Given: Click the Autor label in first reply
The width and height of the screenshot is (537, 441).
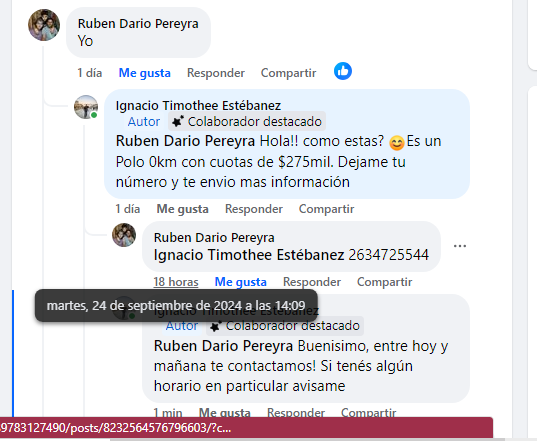Looking at the screenshot, I should click(x=144, y=122).
